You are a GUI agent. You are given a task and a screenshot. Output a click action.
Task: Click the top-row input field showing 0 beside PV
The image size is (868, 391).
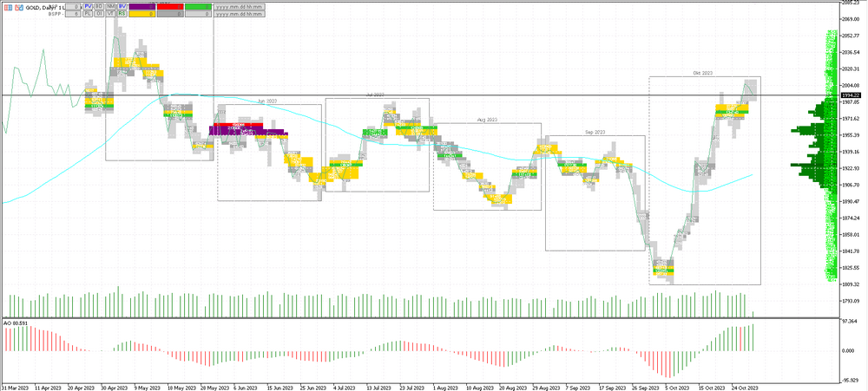coord(73,7)
